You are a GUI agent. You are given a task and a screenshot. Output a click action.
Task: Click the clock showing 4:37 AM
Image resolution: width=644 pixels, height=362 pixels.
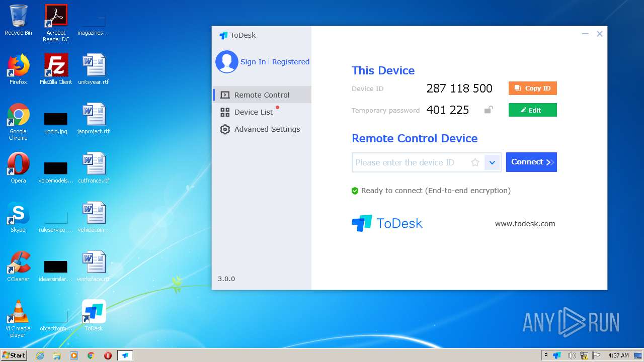[x=618, y=355]
